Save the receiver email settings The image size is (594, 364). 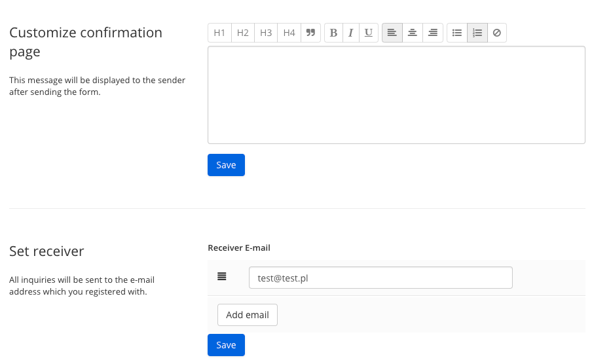226,345
